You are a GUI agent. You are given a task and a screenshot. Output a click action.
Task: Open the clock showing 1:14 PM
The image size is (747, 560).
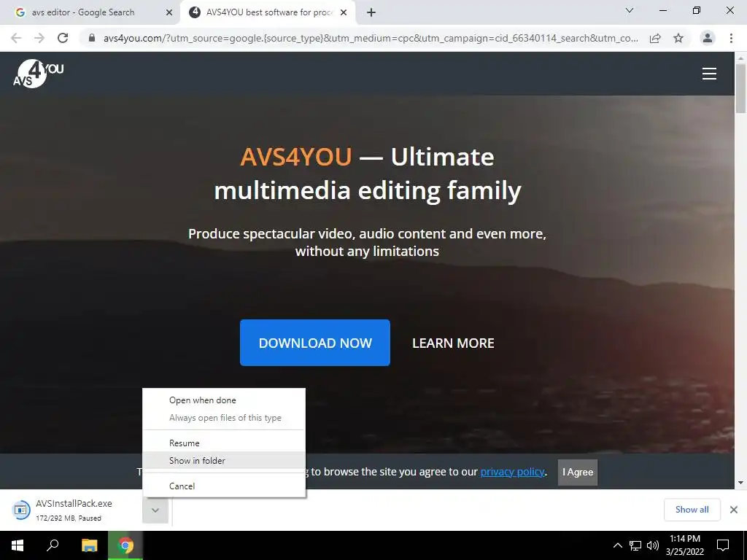click(x=684, y=545)
